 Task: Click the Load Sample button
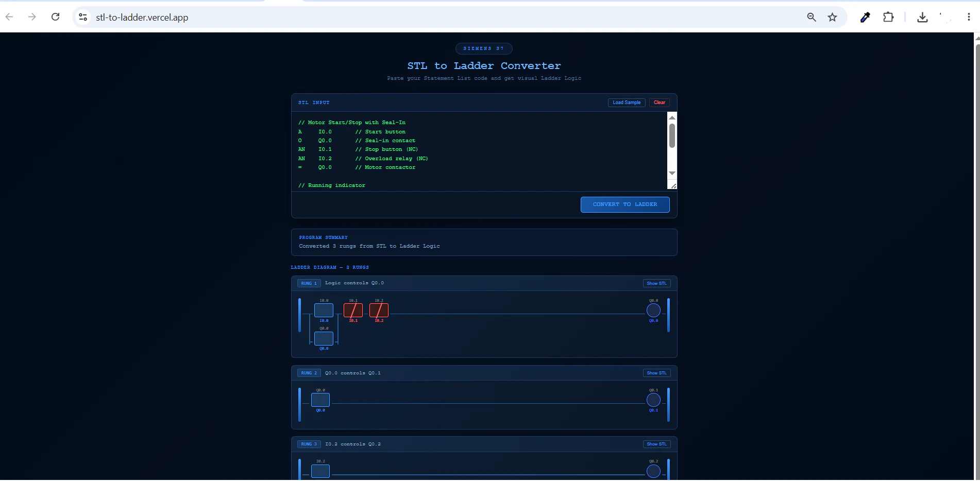point(627,102)
